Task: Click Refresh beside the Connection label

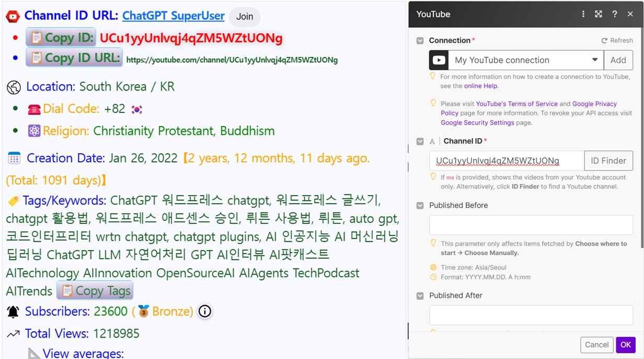Action: [x=617, y=40]
